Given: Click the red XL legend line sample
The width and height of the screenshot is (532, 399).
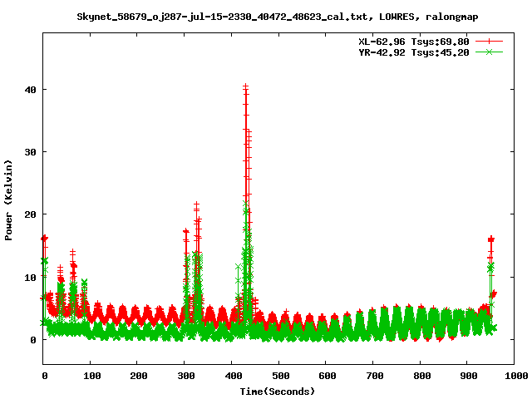Looking at the screenshot, I should (489, 42).
